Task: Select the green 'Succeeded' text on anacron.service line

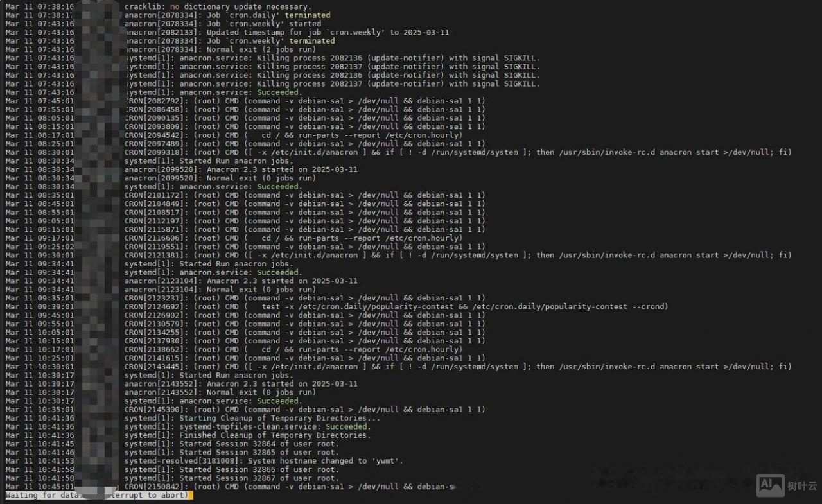Action: (x=276, y=92)
